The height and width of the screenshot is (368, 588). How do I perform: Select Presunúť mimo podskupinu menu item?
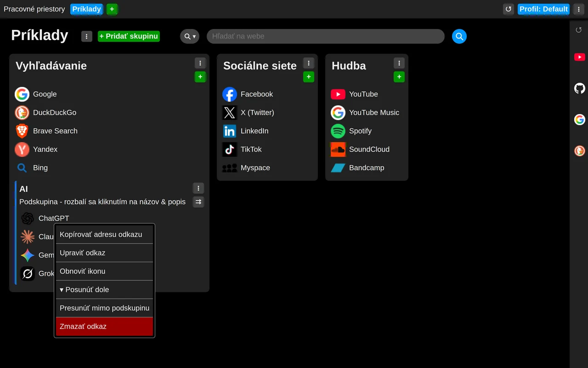pyautogui.click(x=104, y=308)
